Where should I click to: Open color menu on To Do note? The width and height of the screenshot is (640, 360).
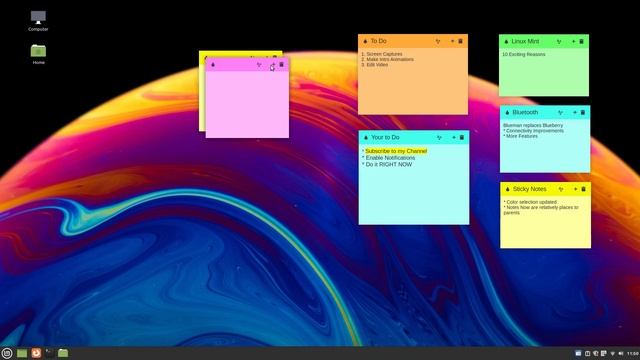365,41
